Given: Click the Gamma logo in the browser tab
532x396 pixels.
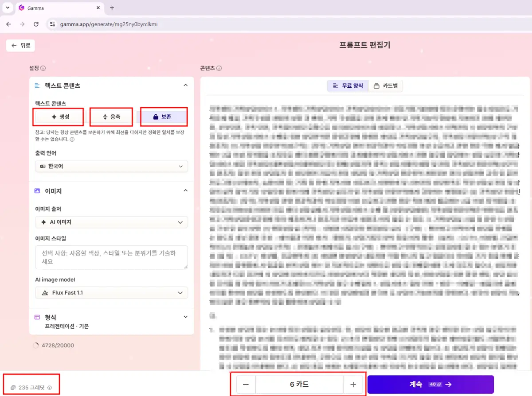Looking at the screenshot, I should tap(22, 8).
